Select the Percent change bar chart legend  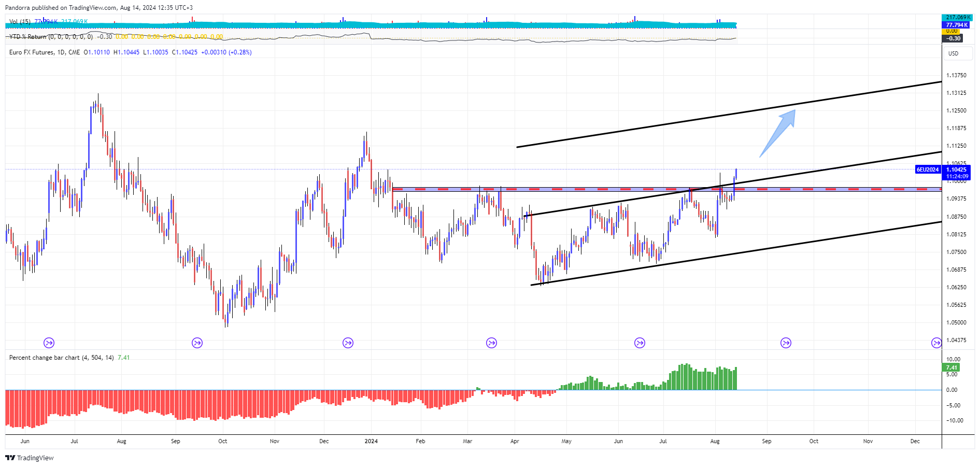coord(61,358)
